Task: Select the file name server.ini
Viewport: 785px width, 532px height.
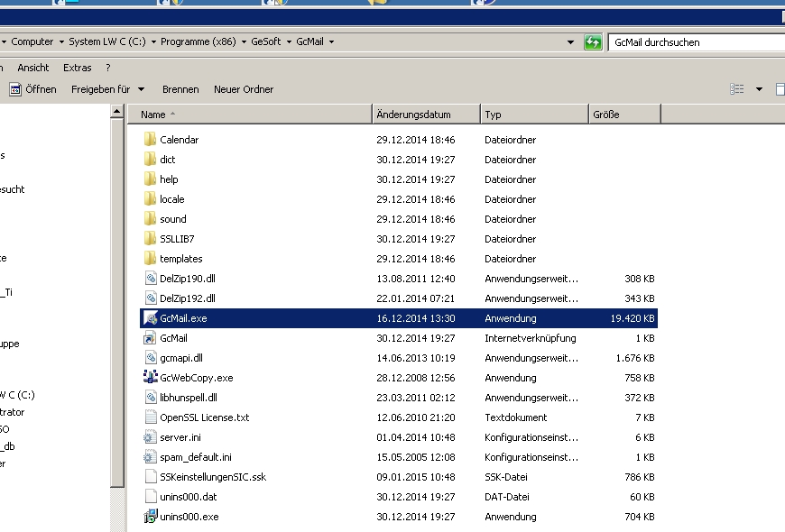Action: coord(180,437)
